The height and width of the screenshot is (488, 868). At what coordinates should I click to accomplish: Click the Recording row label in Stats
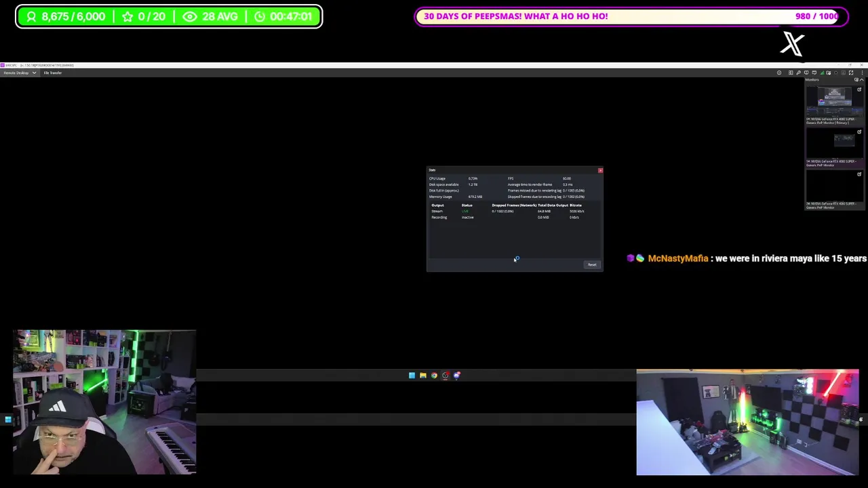coord(439,218)
